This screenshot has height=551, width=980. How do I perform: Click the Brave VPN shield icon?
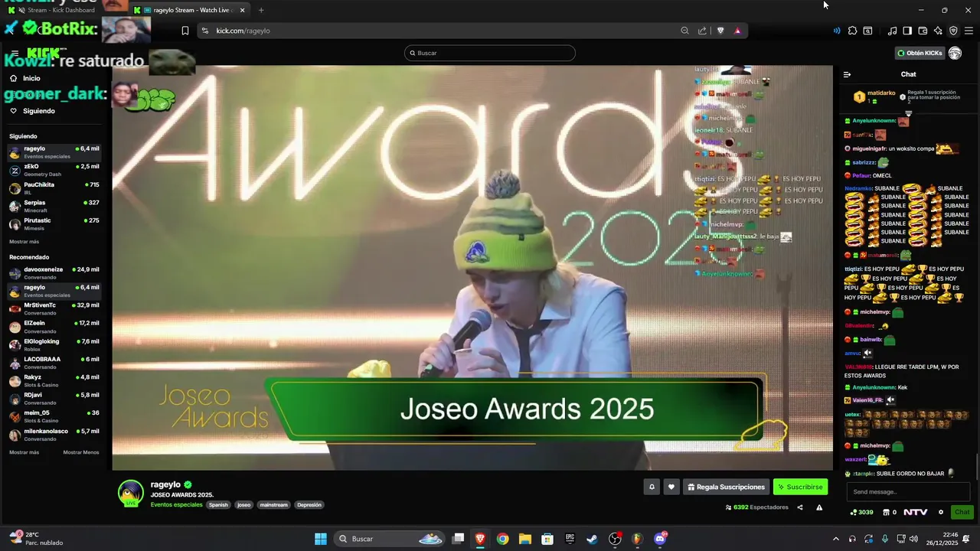[x=953, y=31]
